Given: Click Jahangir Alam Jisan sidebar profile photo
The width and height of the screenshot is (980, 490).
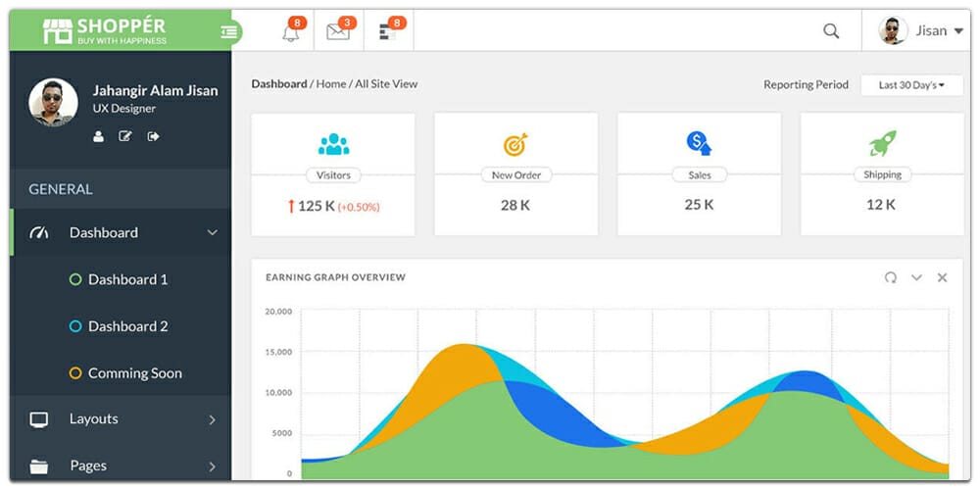Looking at the screenshot, I should [53, 103].
